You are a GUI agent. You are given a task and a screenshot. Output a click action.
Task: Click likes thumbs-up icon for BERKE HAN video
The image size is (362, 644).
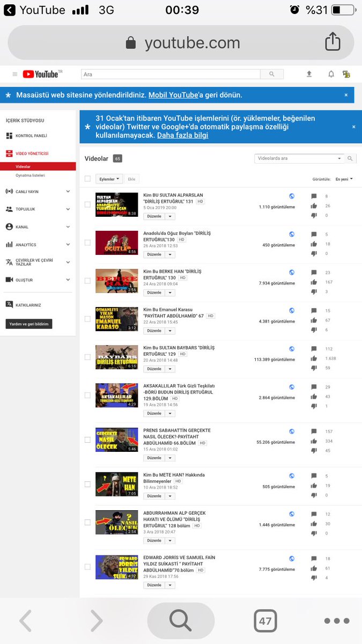[x=314, y=282]
